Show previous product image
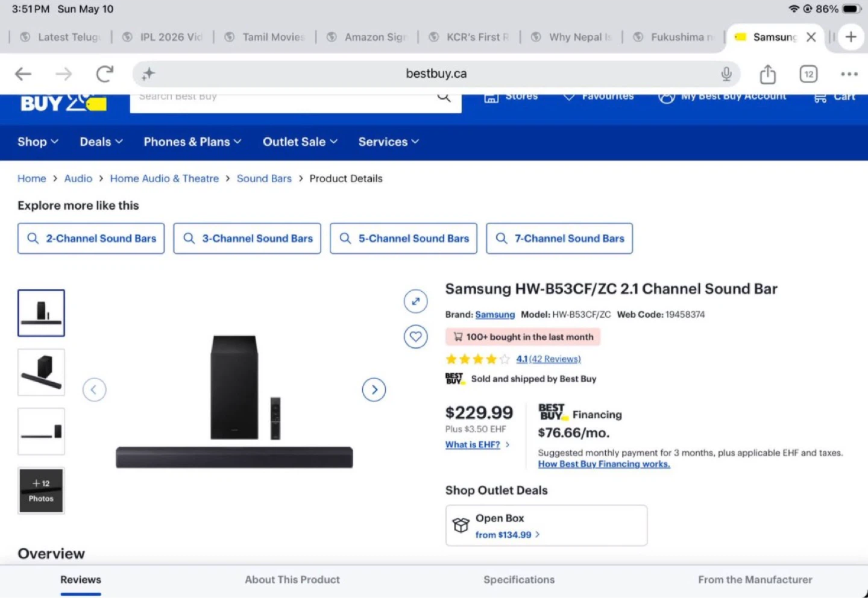 point(94,389)
